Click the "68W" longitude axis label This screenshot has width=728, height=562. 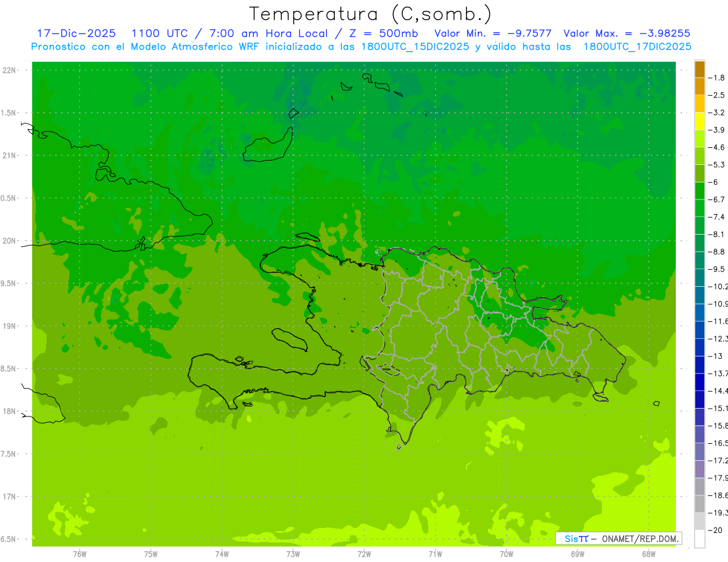[x=649, y=554]
